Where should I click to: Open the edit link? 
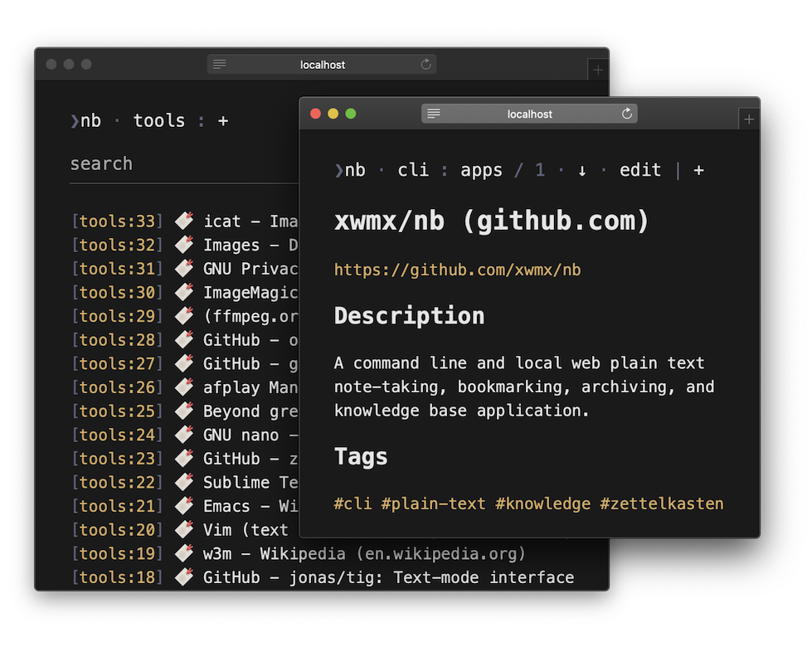[640, 170]
